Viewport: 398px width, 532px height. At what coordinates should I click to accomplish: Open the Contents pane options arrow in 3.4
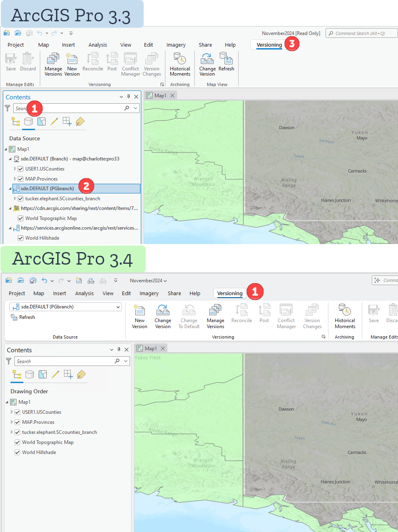tap(111, 350)
